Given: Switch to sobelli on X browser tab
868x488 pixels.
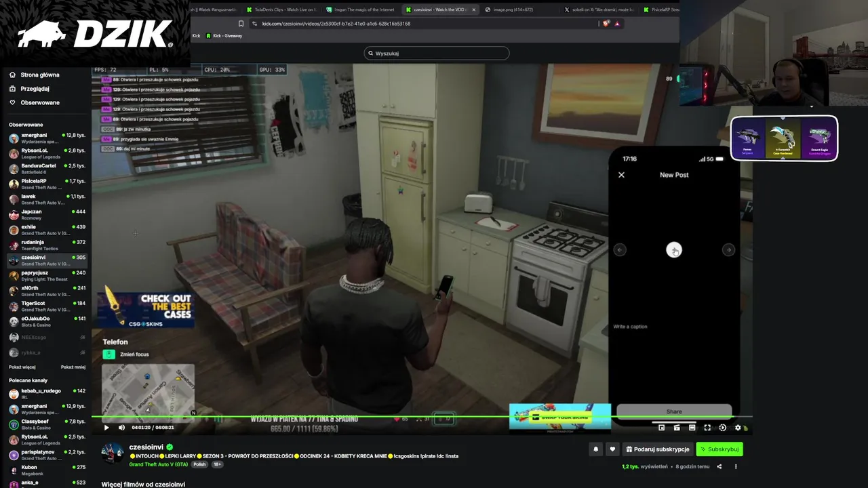Looking at the screenshot, I should pyautogui.click(x=599, y=9).
